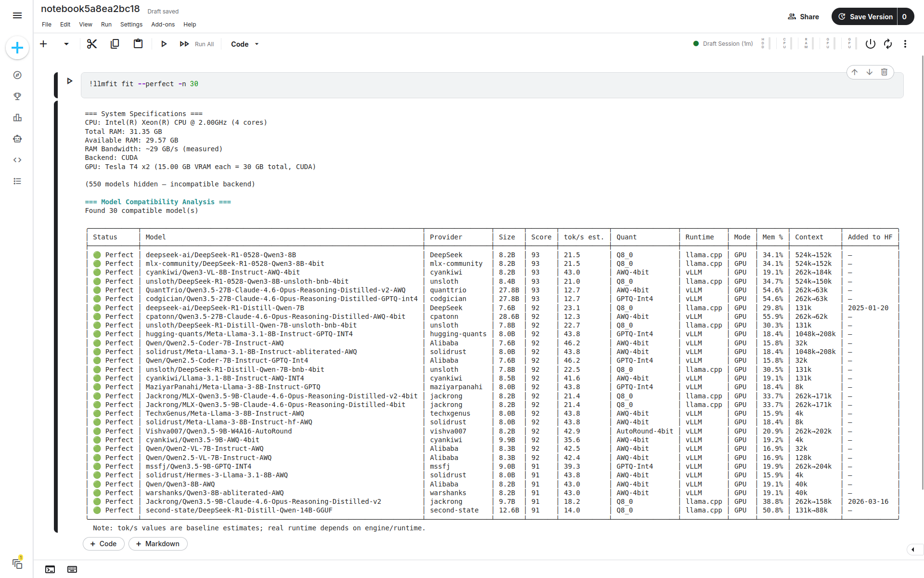This screenshot has height=578, width=924.
Task: Copy the cell with copy icon
Action: [x=115, y=44]
